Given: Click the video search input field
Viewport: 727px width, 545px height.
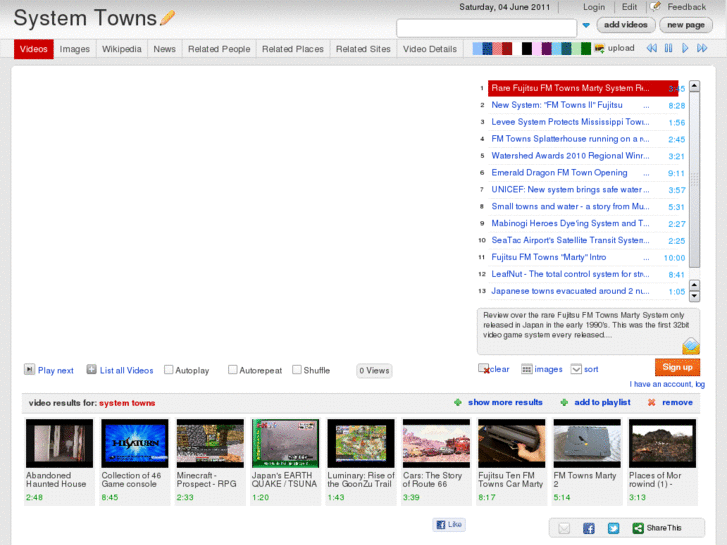Looking at the screenshot, I should coord(486,28).
